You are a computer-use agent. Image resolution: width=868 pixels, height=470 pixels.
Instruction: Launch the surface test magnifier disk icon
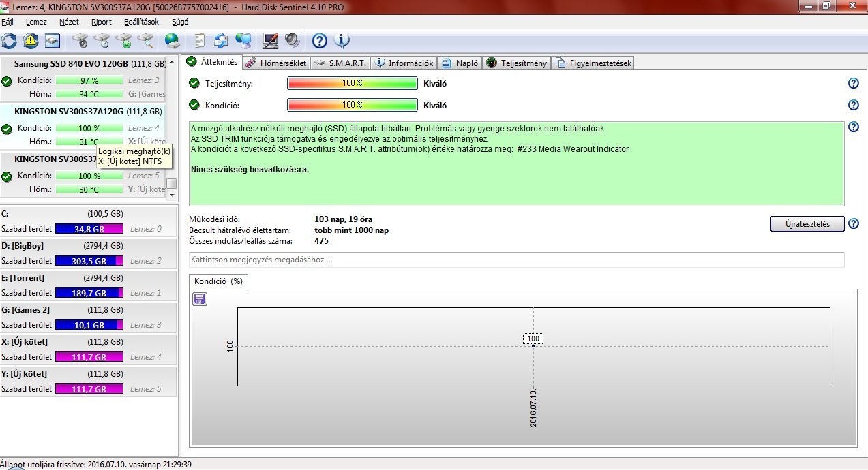(145, 41)
